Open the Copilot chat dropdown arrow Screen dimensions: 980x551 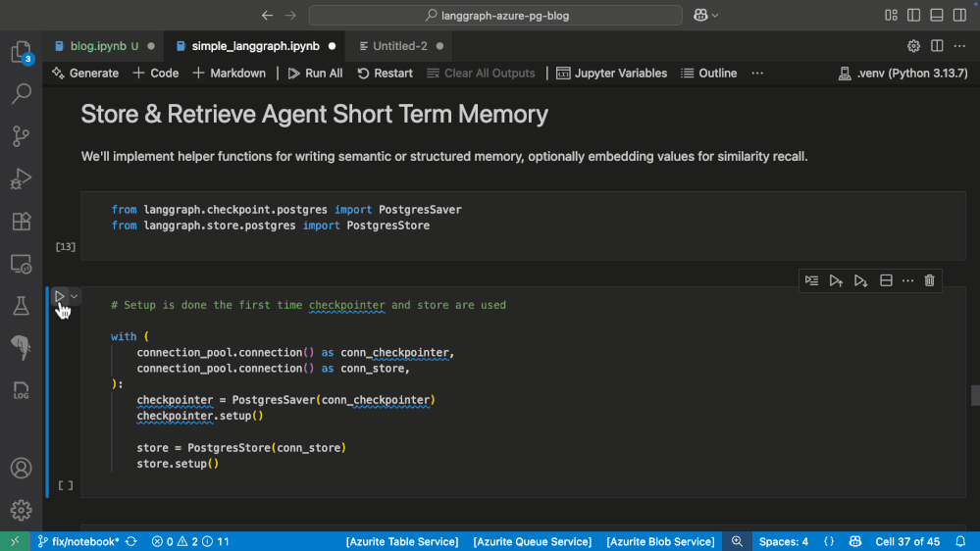click(x=715, y=16)
